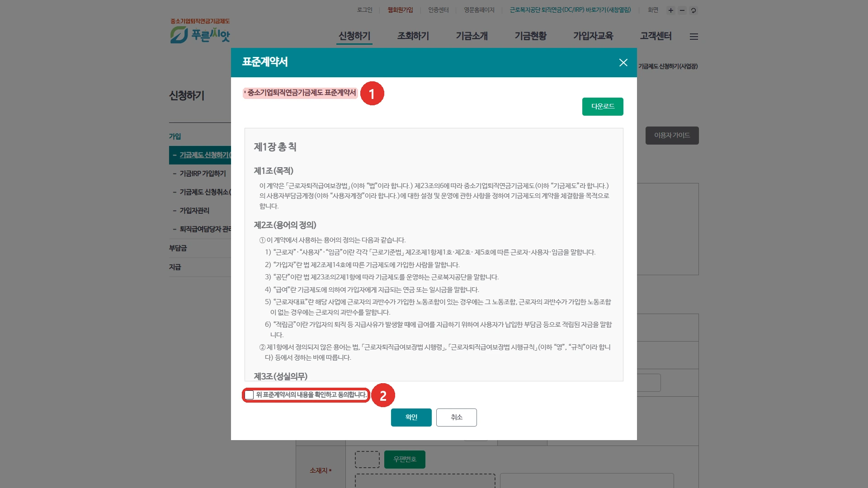
Task: Click the zoom out minus icon
Action: click(682, 10)
